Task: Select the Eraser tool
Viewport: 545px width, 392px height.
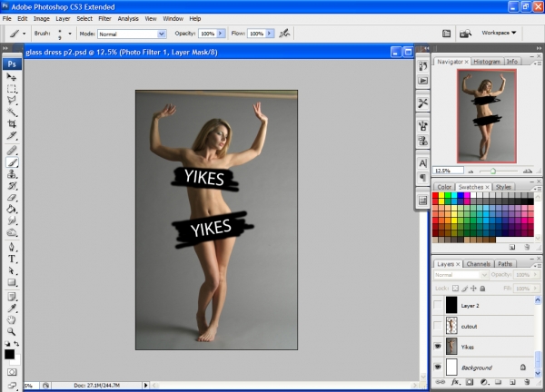Action: [12, 198]
